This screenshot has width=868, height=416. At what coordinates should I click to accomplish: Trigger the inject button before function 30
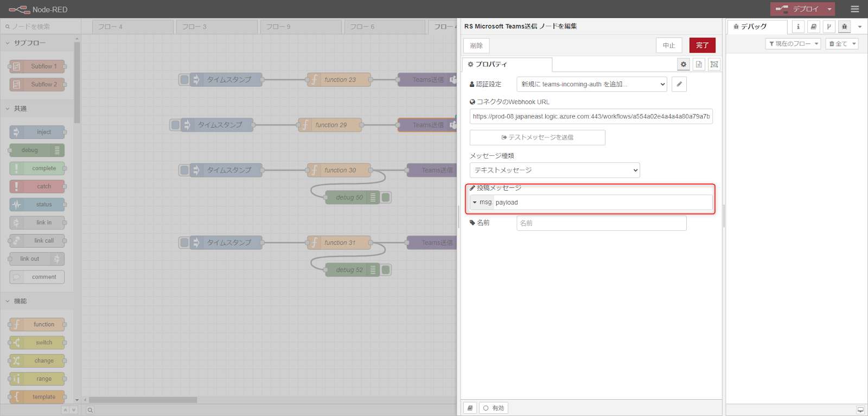coord(184,171)
